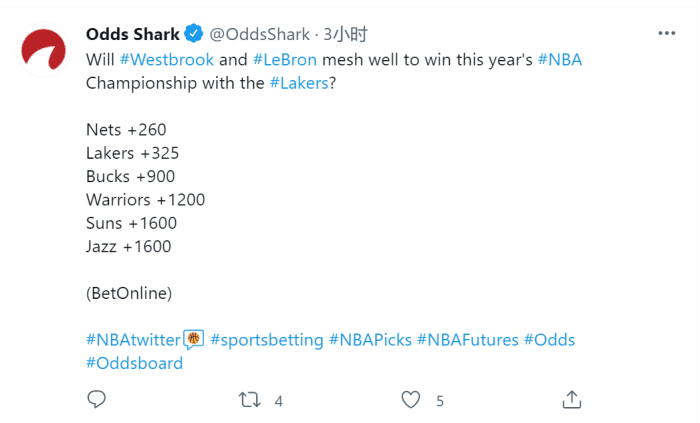Viewport: 700px width, 423px height.
Task: Open the #NBAPicks hashtag
Action: click(370, 340)
